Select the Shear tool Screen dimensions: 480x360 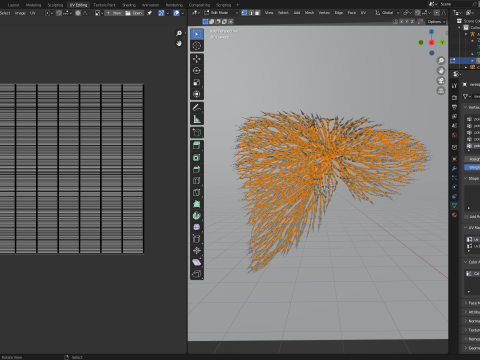tap(197, 262)
